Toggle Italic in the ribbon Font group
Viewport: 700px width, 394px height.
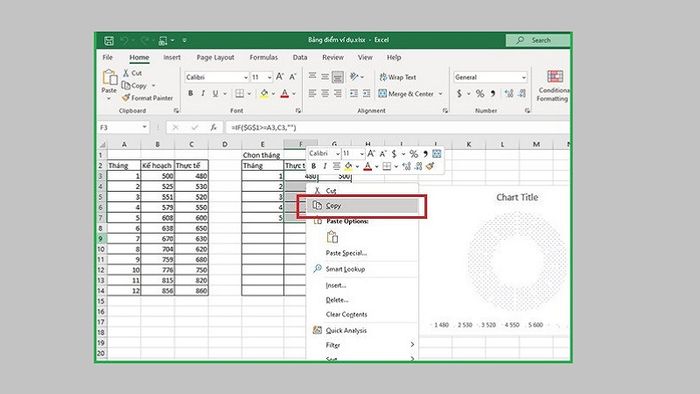coord(203,93)
